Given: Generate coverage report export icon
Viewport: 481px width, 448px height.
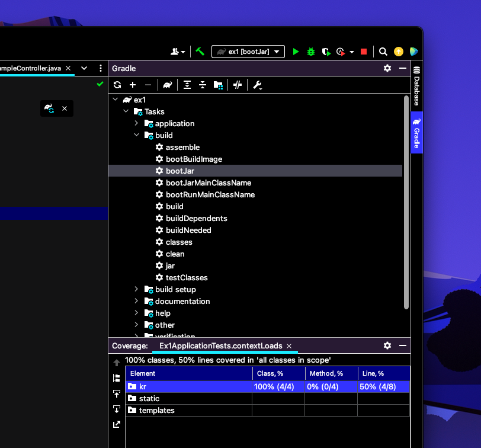Looking at the screenshot, I should point(117,424).
